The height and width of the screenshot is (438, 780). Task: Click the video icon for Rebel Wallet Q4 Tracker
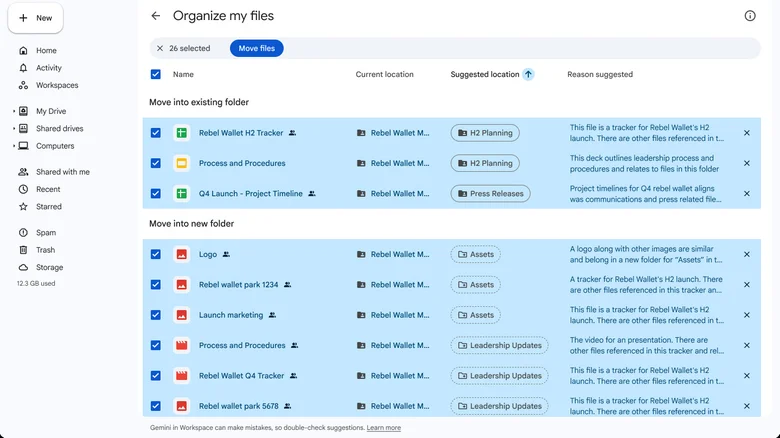click(x=182, y=376)
